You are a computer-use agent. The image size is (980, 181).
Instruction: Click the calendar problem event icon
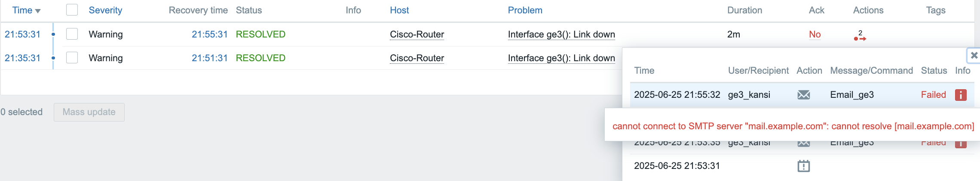803,166
